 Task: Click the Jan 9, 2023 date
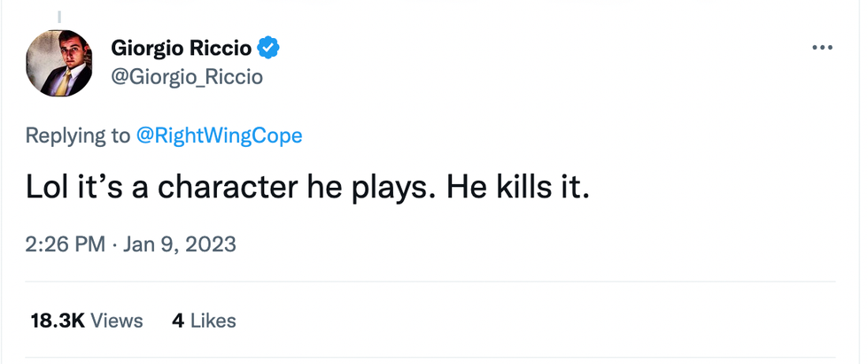click(x=181, y=244)
